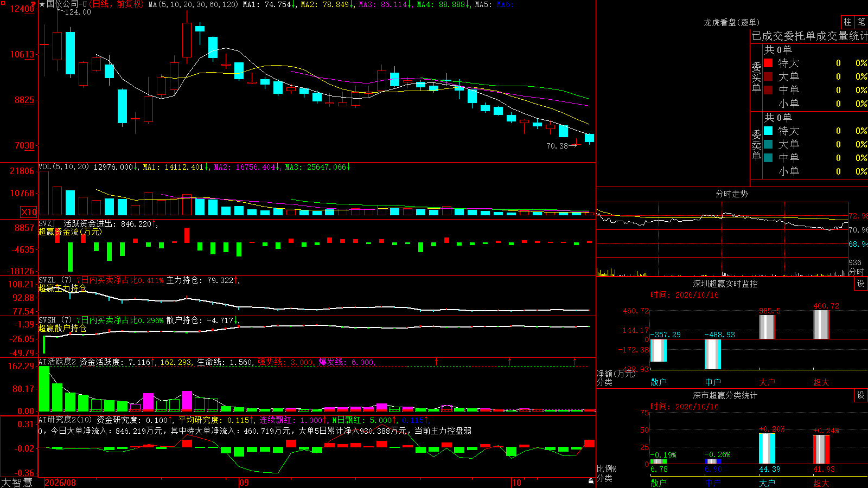Click the AI活跃度2 indicator label

pyautogui.click(x=57, y=362)
